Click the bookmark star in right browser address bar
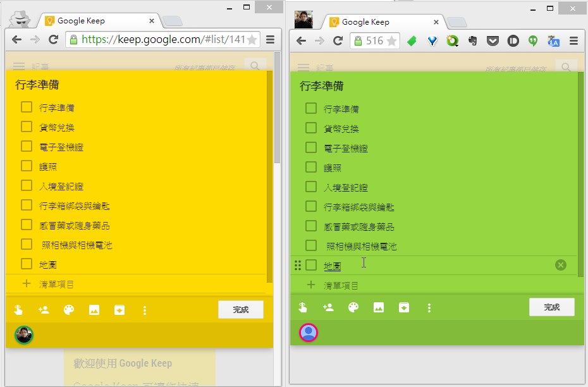 point(391,40)
